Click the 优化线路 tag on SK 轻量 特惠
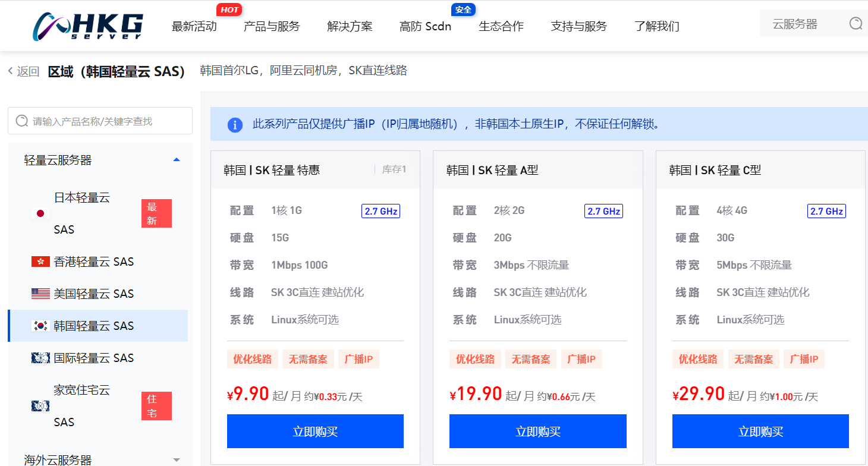Image resolution: width=868 pixels, height=466 pixels. click(252, 359)
